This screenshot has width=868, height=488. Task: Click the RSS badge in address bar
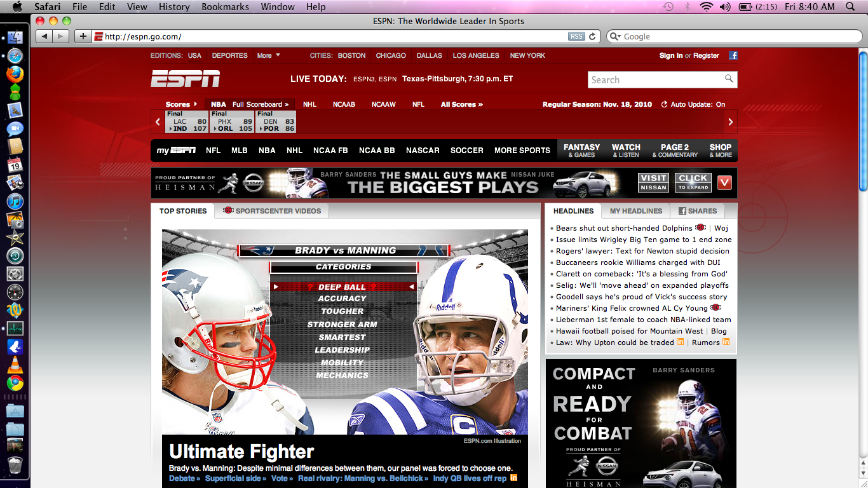click(576, 37)
